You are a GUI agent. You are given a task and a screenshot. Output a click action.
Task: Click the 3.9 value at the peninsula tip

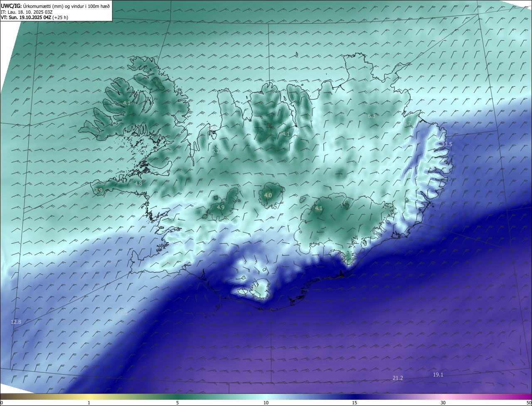[99, 191]
